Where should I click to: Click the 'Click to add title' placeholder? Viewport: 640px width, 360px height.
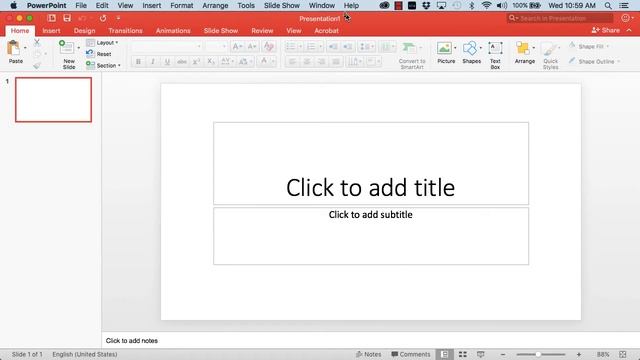click(x=371, y=163)
